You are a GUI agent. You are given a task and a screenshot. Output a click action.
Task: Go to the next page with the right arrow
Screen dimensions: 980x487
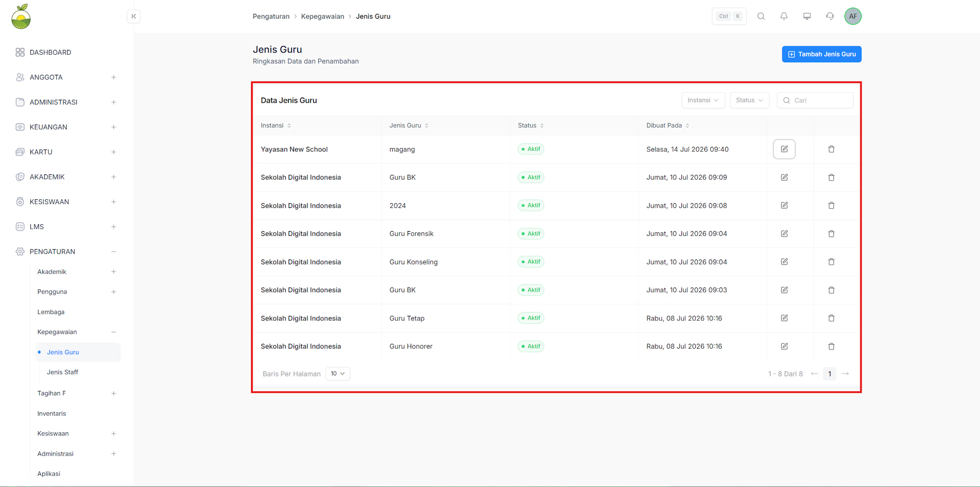tap(845, 374)
